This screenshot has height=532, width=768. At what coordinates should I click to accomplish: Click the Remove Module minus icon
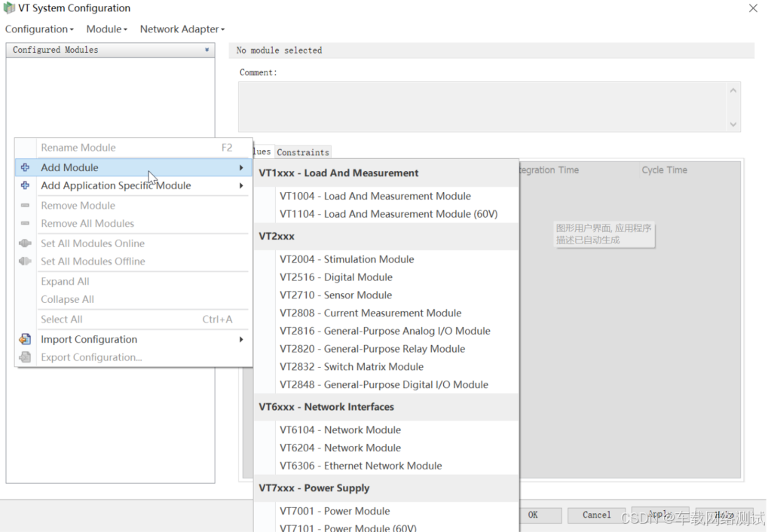[25, 205]
